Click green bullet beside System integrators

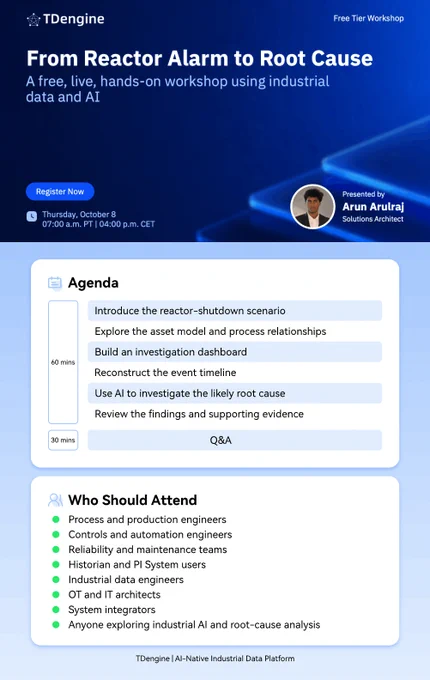point(56,610)
